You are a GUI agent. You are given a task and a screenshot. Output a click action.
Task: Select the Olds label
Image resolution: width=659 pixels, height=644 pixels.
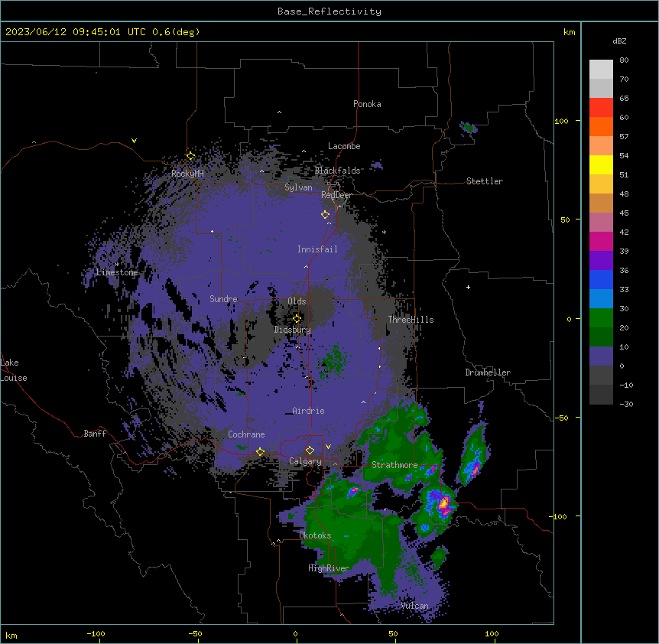pyautogui.click(x=297, y=301)
